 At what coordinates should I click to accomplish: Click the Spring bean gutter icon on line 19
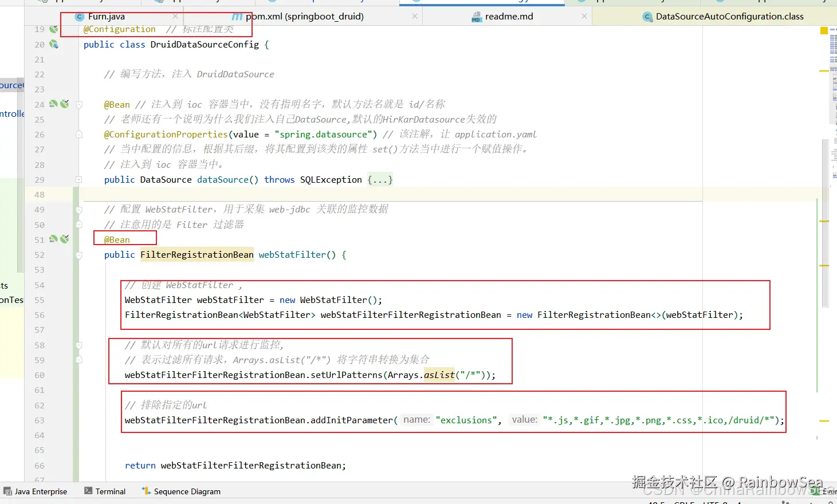pyautogui.click(x=53, y=29)
